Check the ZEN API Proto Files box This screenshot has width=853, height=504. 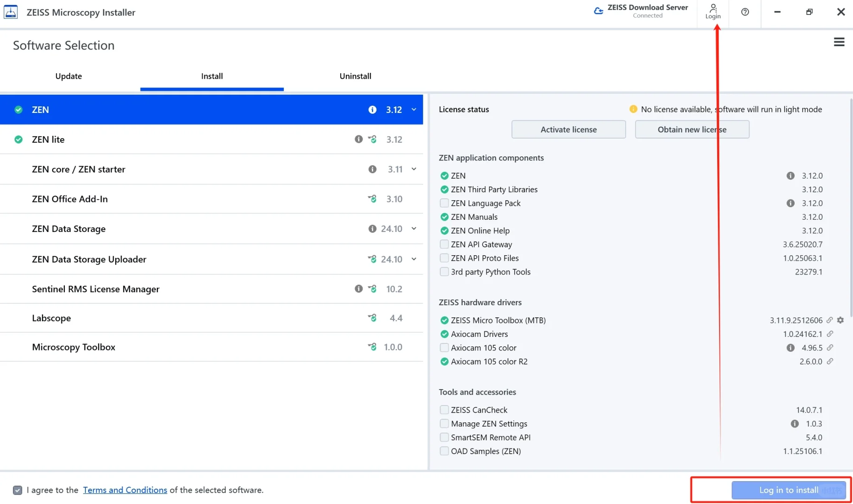(444, 258)
